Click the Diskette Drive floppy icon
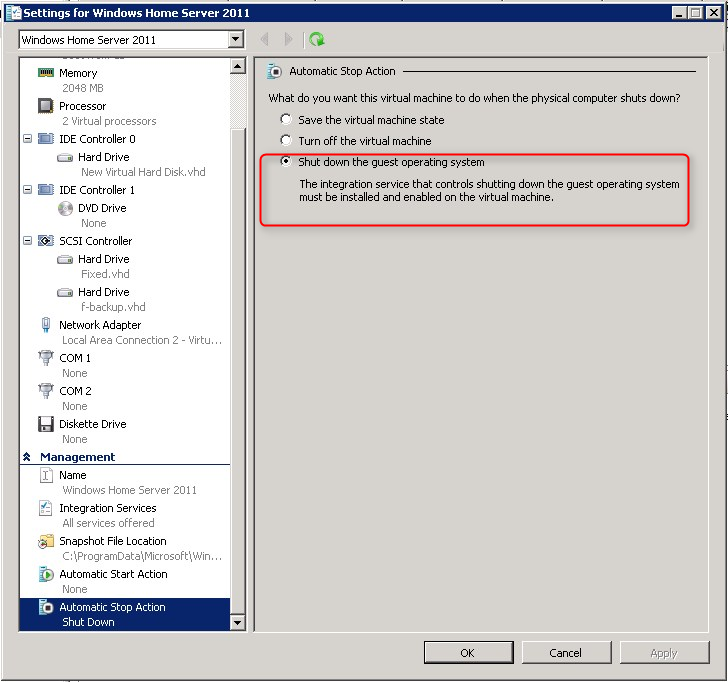 point(46,424)
